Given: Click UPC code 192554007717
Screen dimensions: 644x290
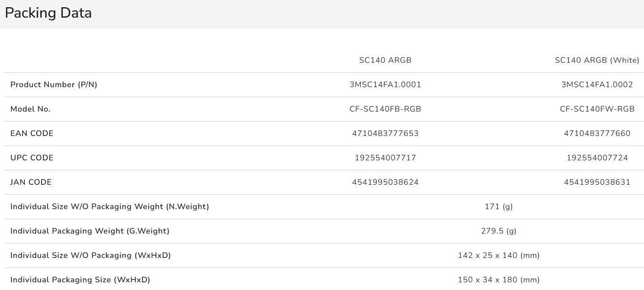Looking at the screenshot, I should [x=385, y=158].
